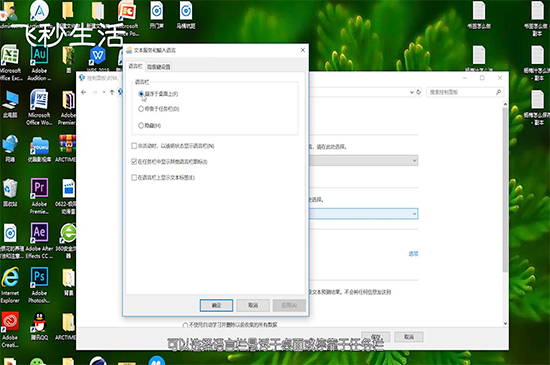Choose the 隐藏 radio button

141,126
